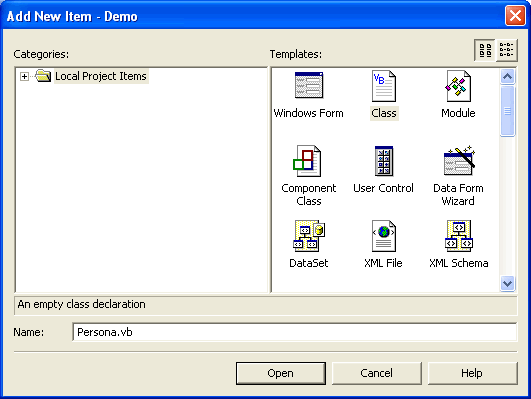
Task: Click "An empty class declaration" description text
Action: click(x=82, y=304)
